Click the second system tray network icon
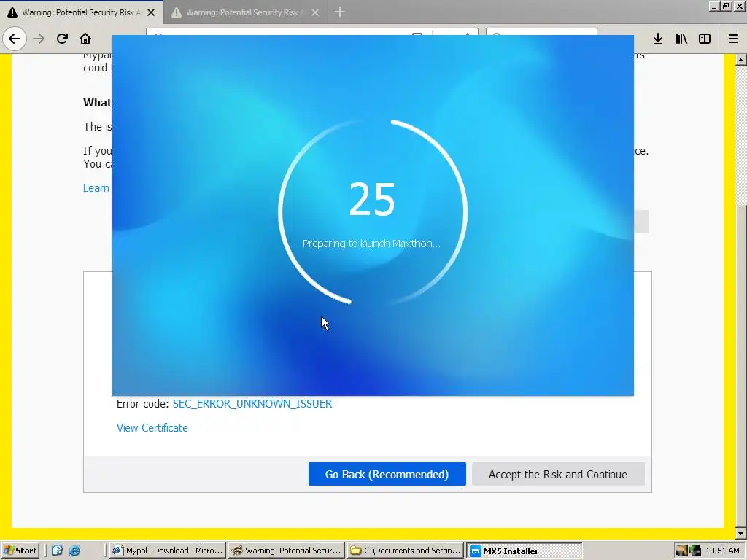Screen dimensions: 747x560 click(x=695, y=551)
